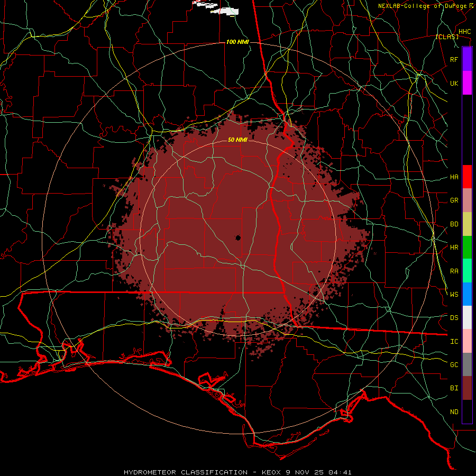Click the gray GC legend color block
476x476 pixels.
(x=467, y=364)
